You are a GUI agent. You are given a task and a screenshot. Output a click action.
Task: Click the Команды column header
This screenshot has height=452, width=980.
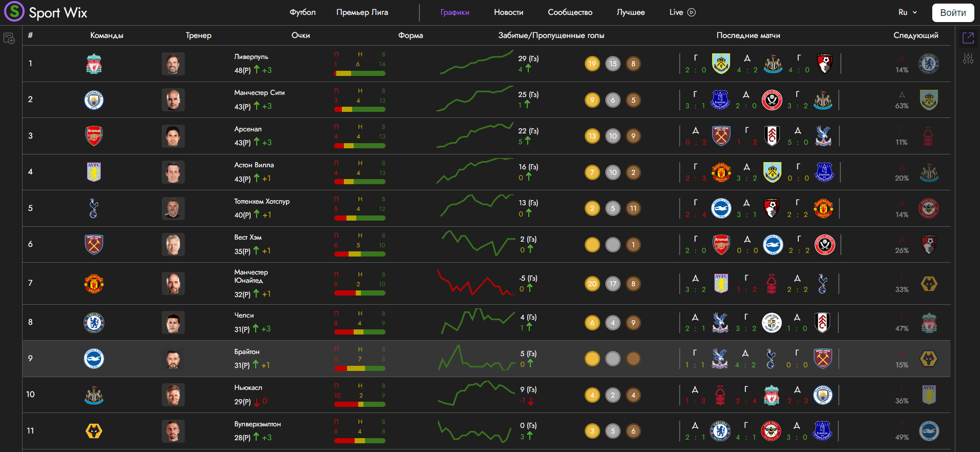point(107,35)
